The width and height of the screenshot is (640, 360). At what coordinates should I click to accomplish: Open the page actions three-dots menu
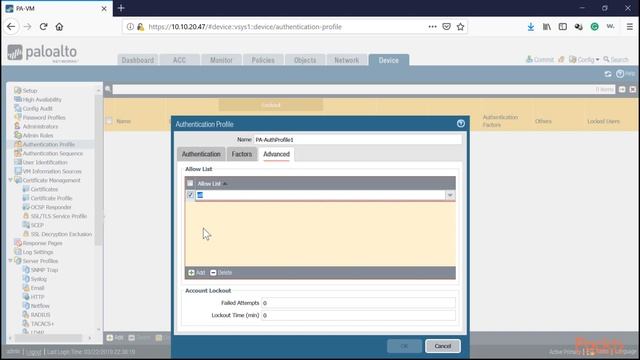pos(432,27)
